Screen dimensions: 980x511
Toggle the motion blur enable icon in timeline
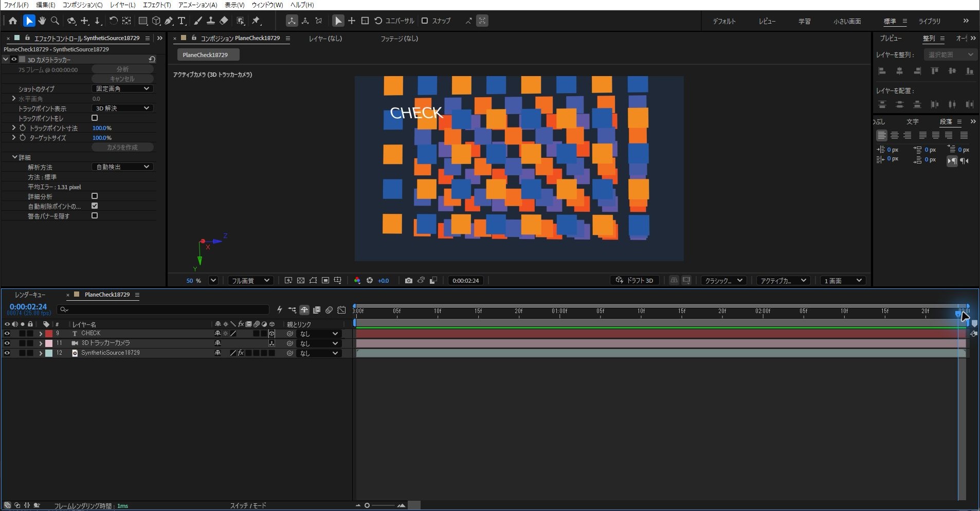tap(329, 310)
